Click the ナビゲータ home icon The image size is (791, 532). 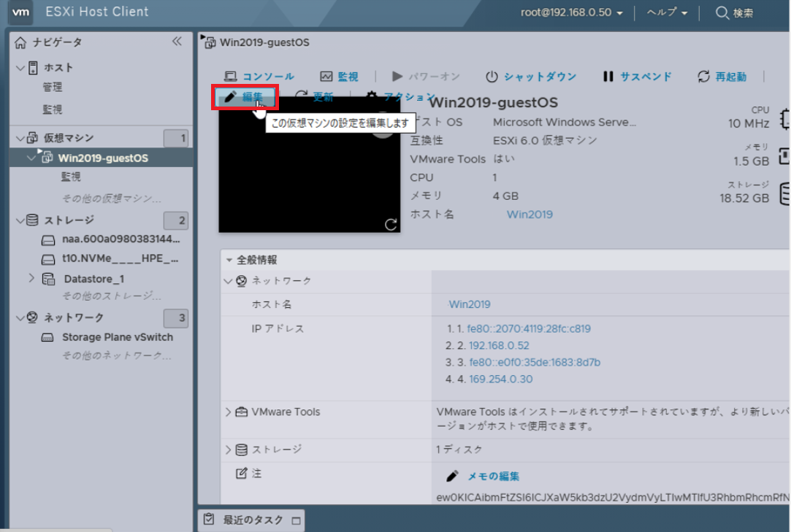point(20,42)
